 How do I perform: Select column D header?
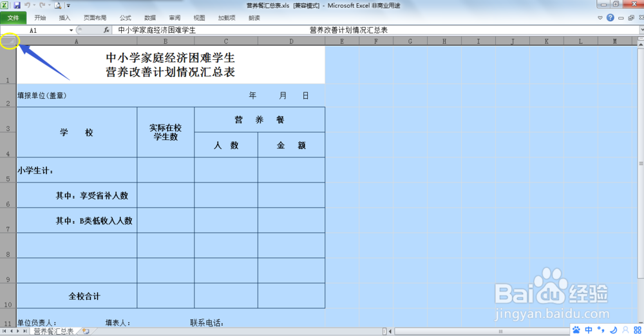coord(291,41)
